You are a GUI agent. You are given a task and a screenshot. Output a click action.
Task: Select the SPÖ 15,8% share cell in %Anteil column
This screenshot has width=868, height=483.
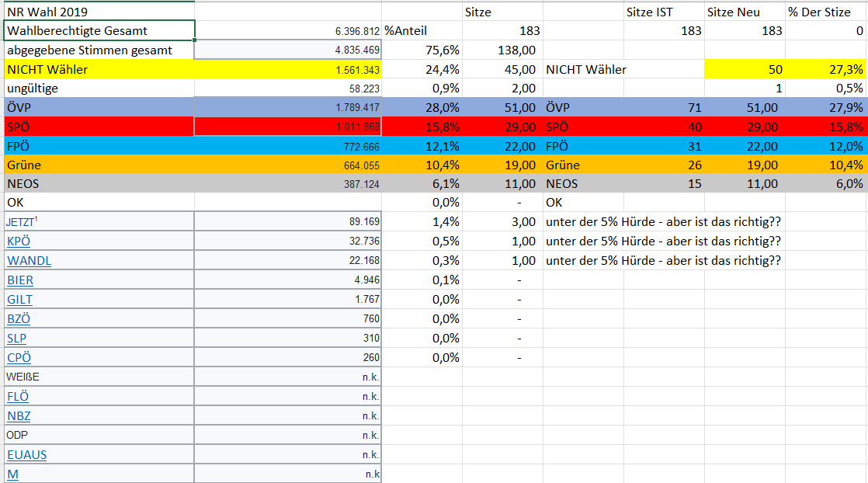pos(422,127)
